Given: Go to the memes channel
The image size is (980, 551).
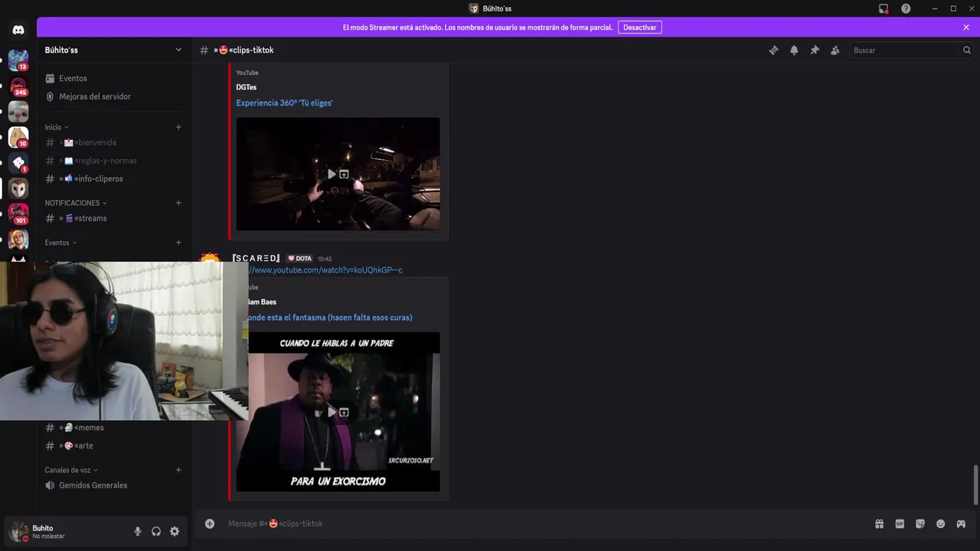Looking at the screenshot, I should pos(113,428).
